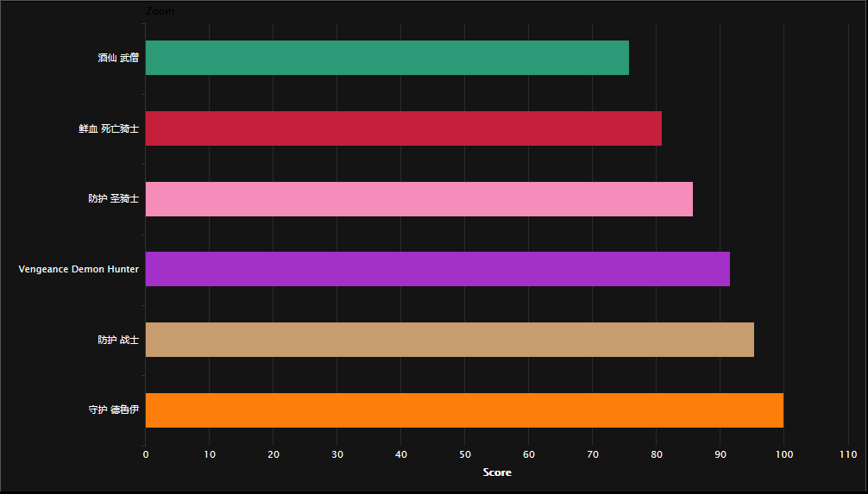Click the 20 tick on Score axis
This screenshot has height=494, width=868.
point(273,454)
